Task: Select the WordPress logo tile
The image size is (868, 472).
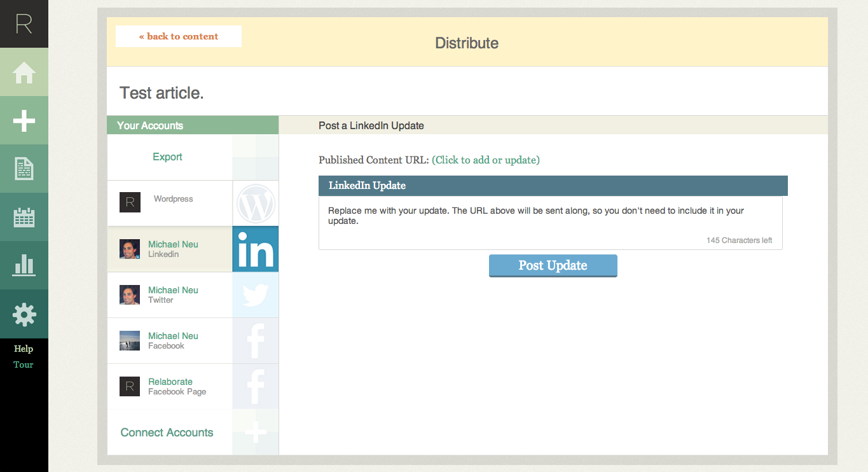Action: [x=256, y=204]
